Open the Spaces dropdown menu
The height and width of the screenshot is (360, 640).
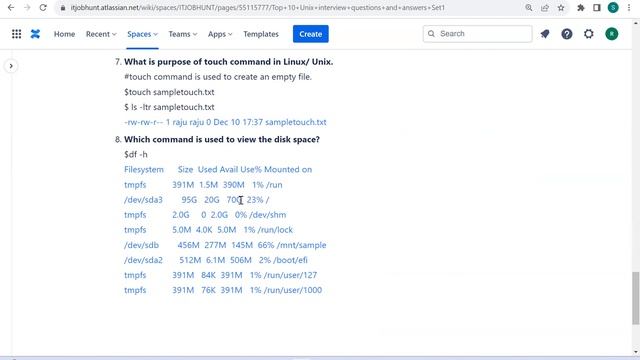tap(142, 34)
